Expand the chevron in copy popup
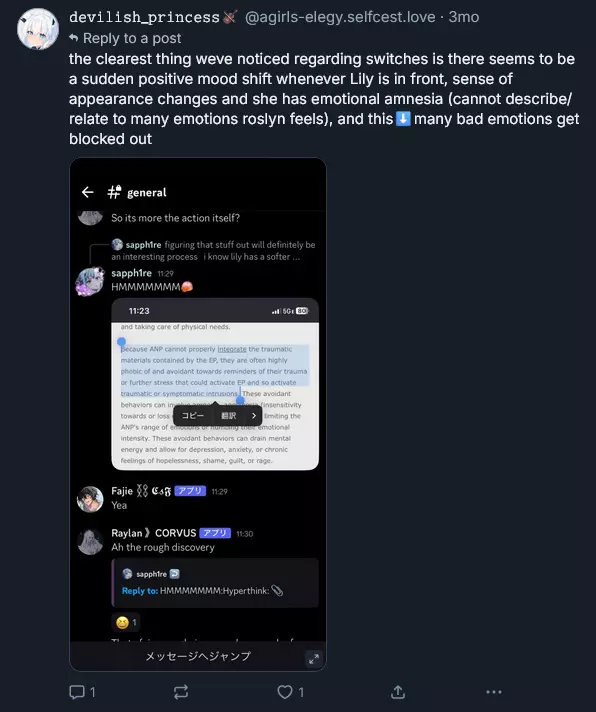Viewport: 596px width, 712px height. [x=253, y=415]
